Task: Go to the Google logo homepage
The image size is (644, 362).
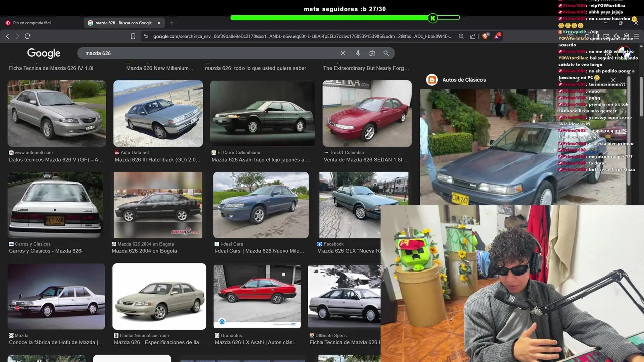Action: [x=44, y=53]
